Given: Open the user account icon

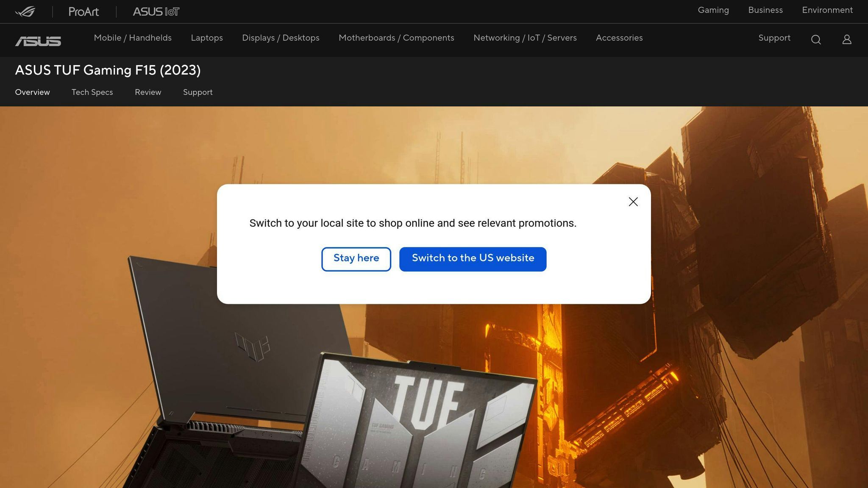Looking at the screenshot, I should [847, 39].
